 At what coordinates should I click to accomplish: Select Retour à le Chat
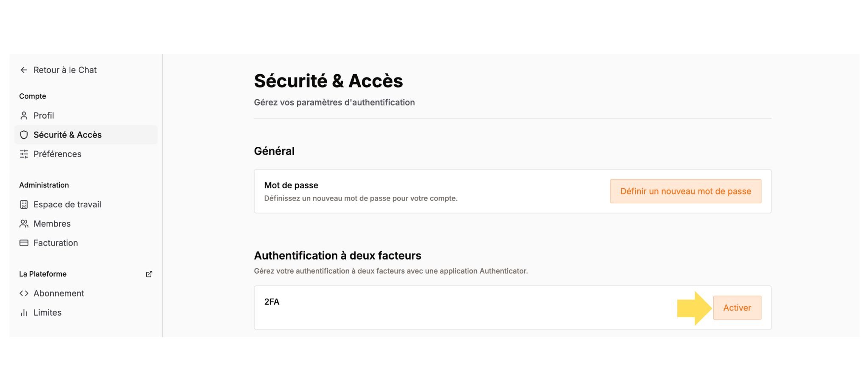(64, 70)
